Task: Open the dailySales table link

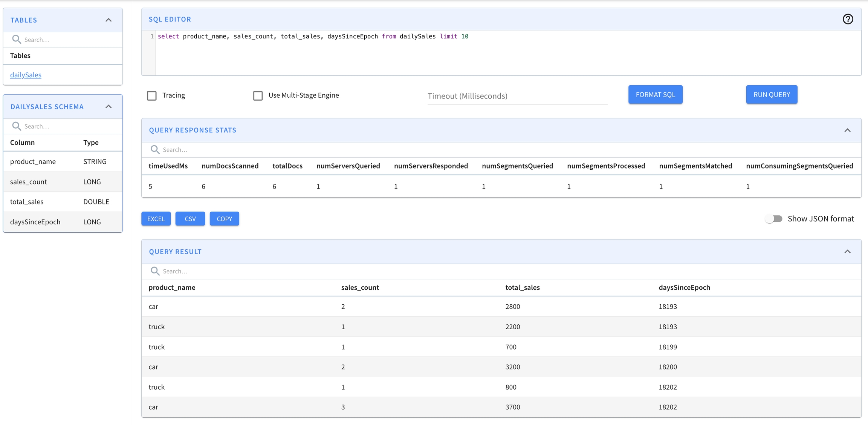Action: click(26, 75)
